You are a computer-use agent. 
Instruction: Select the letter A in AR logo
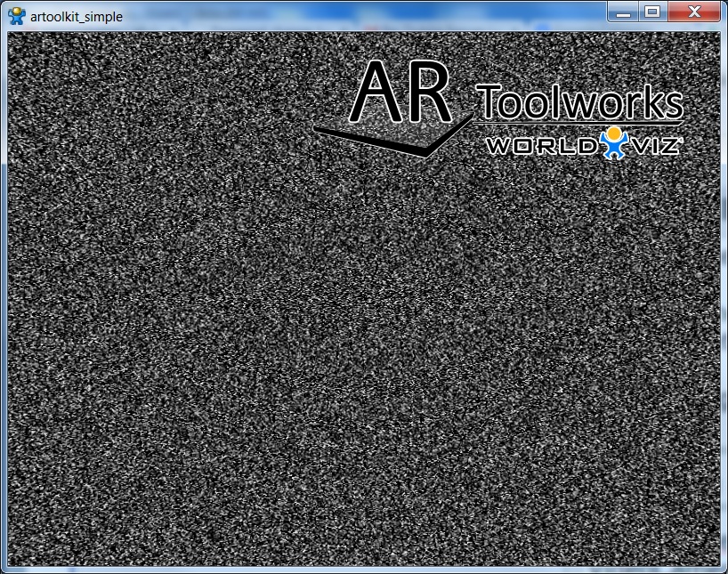point(376,93)
